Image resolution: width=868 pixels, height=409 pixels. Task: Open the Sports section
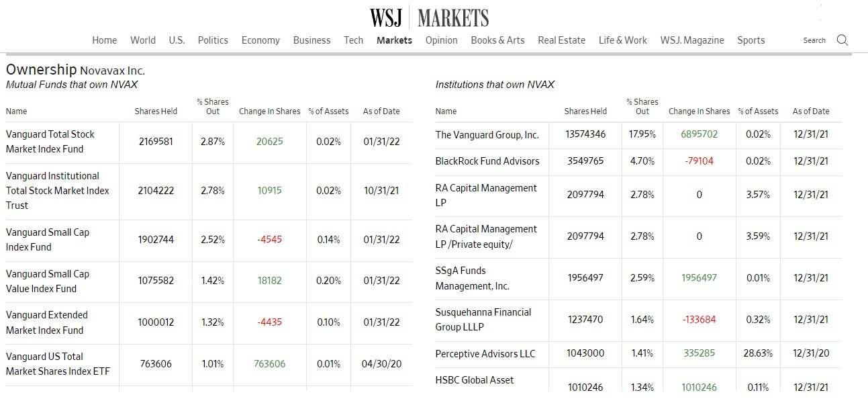click(751, 40)
